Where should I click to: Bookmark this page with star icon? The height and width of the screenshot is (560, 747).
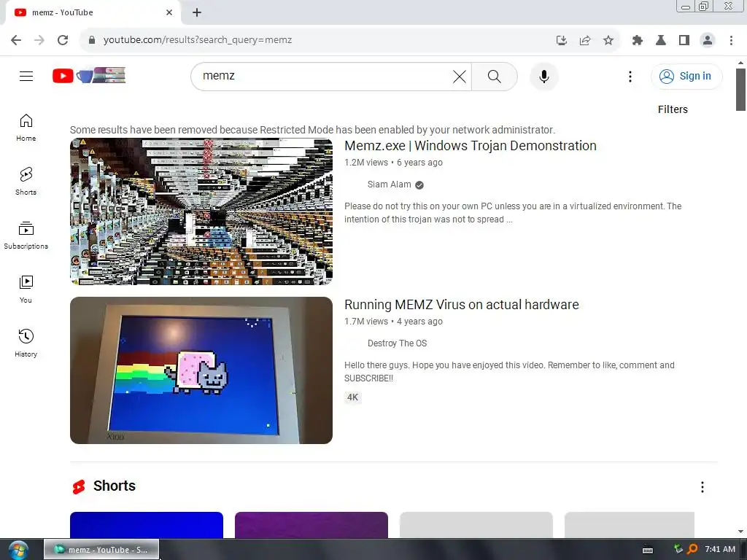608,41
